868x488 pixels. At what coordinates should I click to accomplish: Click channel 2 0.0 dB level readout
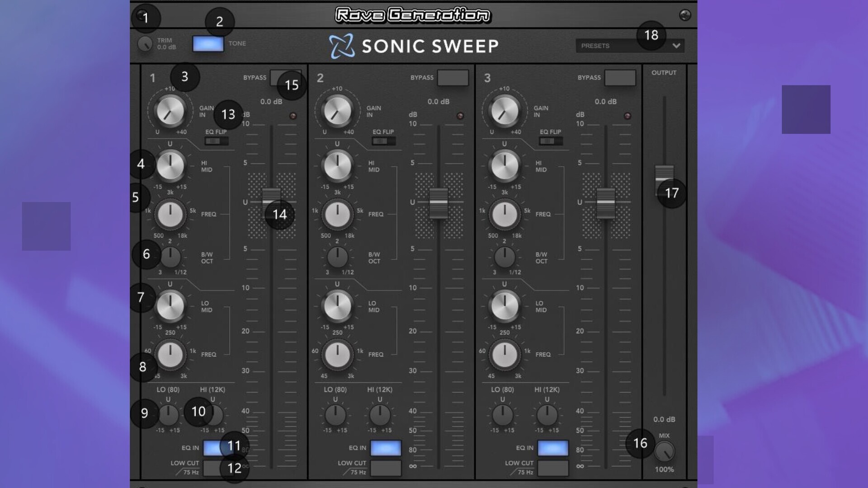[438, 102]
